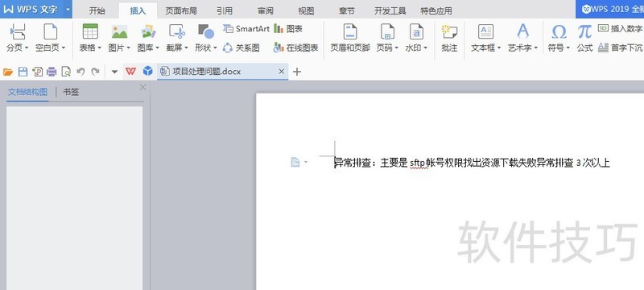Screen dimensions: 644x290
Task: Expand the 页码 dropdown arrow
Action: coord(396,48)
